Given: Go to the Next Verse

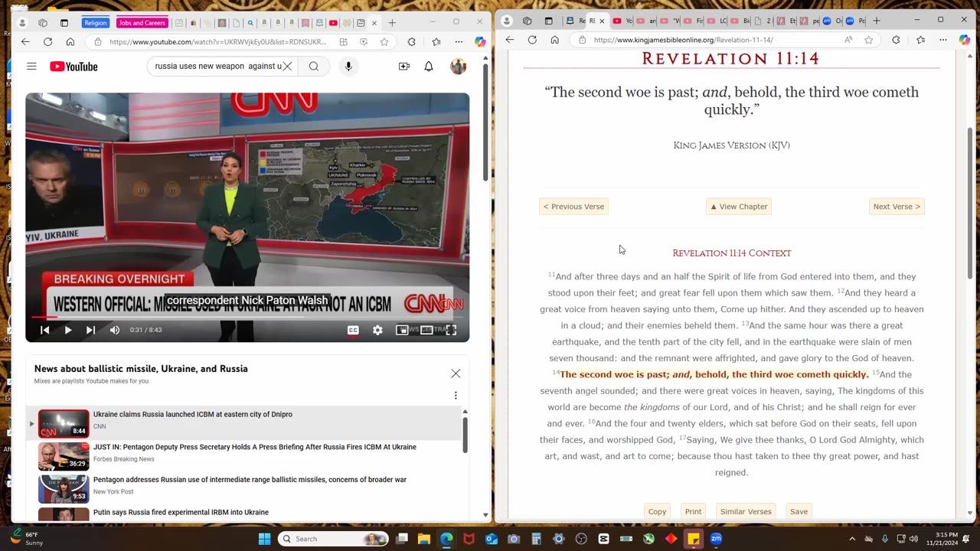Looking at the screenshot, I should [x=897, y=207].
